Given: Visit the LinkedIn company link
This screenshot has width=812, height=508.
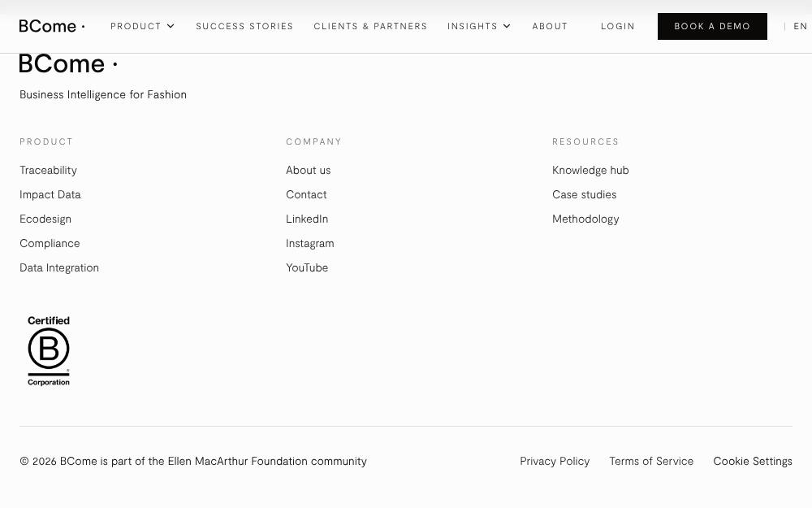Looking at the screenshot, I should click(x=307, y=219).
